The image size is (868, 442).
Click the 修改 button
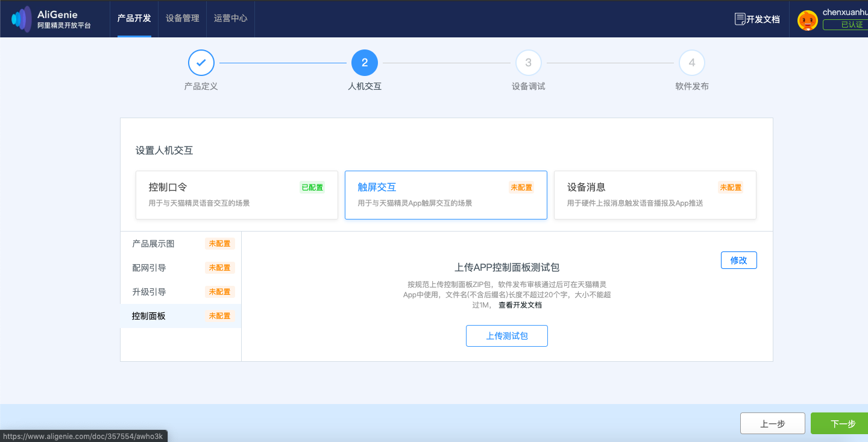pos(739,260)
